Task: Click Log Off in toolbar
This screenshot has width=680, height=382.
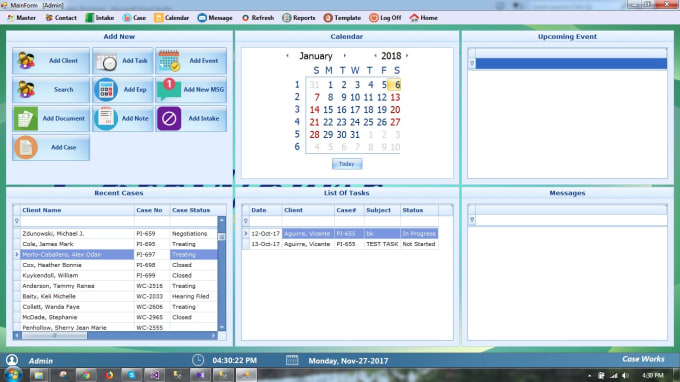Action: point(385,18)
